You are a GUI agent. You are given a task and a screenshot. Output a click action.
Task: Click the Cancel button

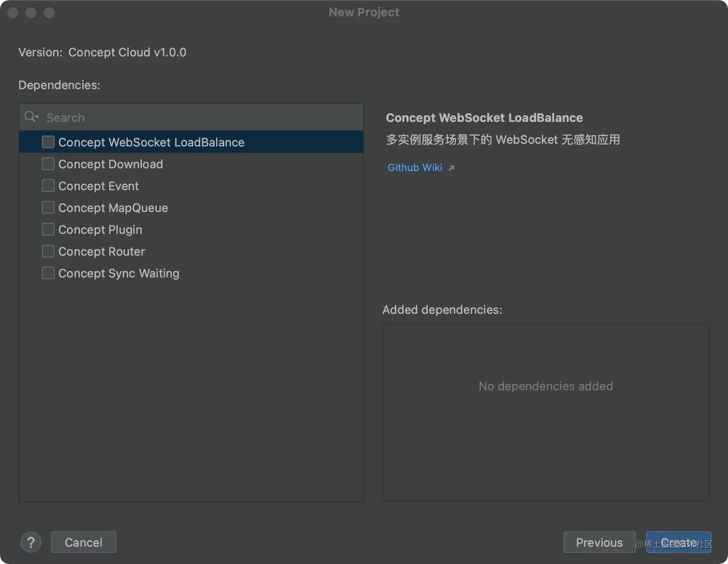[x=84, y=542]
